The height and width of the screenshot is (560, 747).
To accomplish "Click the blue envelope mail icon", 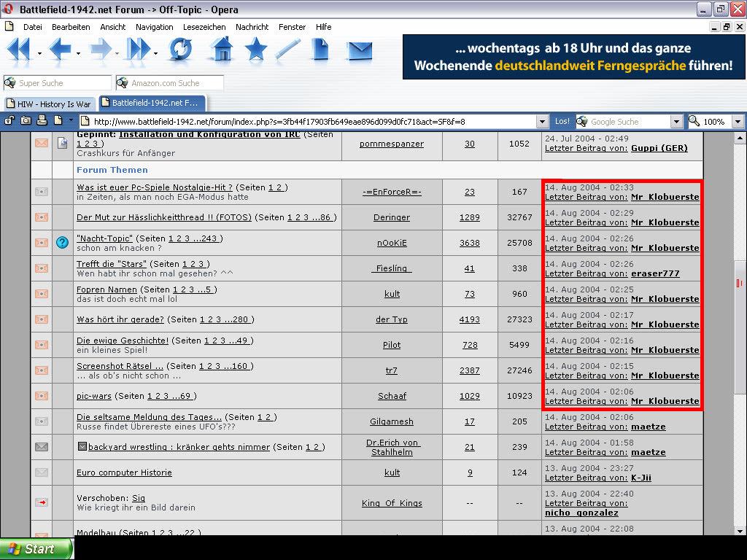I will click(359, 50).
